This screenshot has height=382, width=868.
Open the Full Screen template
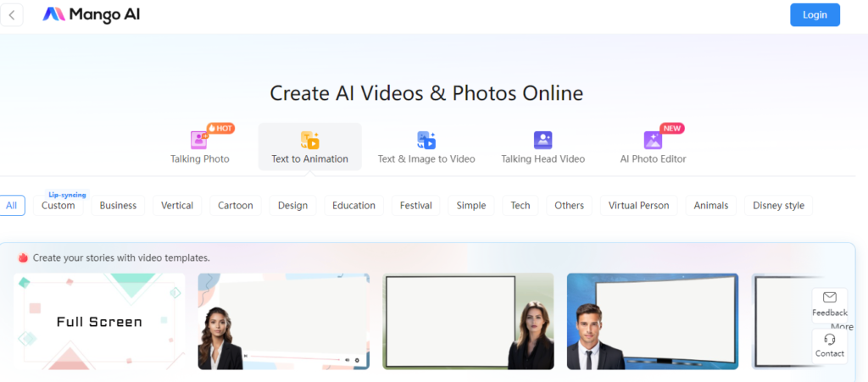coord(100,321)
